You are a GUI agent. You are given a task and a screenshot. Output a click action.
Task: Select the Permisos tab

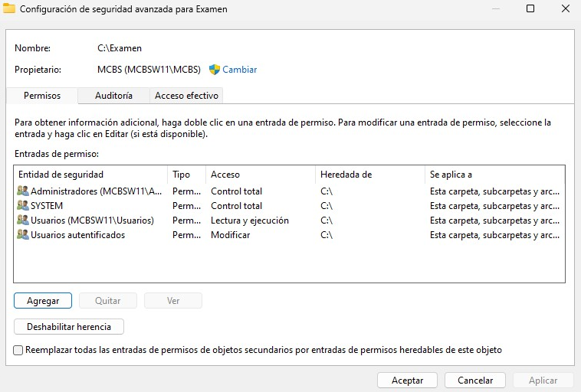tap(42, 96)
